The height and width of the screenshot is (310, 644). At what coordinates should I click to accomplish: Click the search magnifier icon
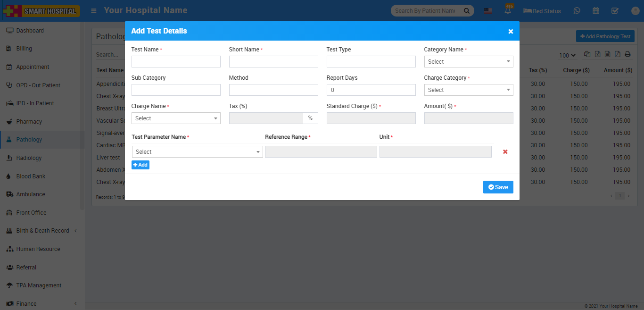tap(467, 11)
